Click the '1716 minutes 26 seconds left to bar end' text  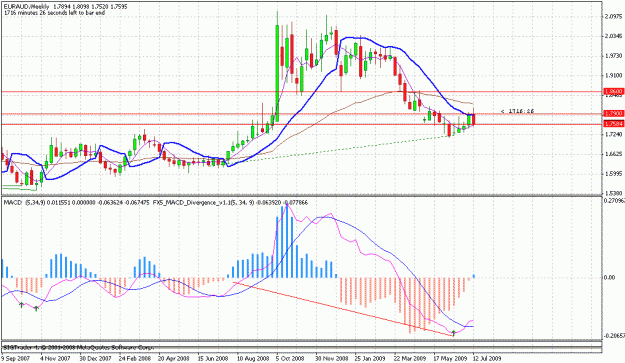click(55, 13)
